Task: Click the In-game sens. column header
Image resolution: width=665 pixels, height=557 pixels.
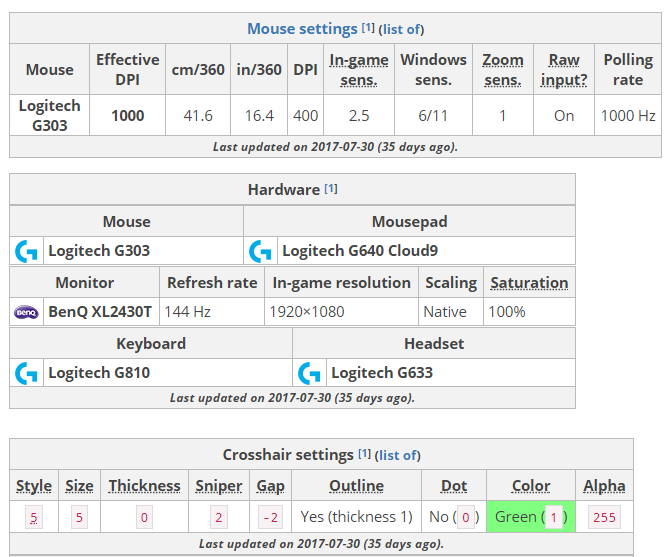Action: [359, 70]
